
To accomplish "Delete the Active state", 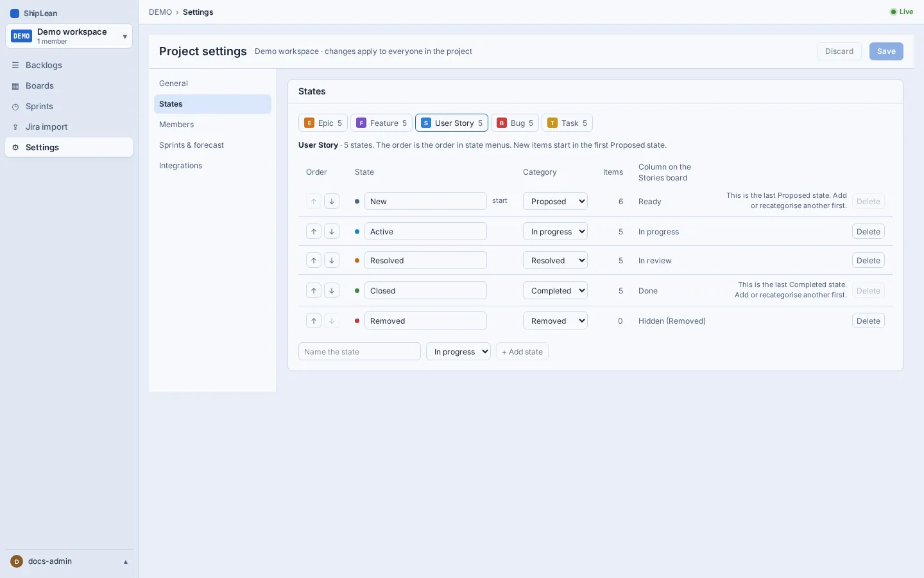I will coord(868,231).
